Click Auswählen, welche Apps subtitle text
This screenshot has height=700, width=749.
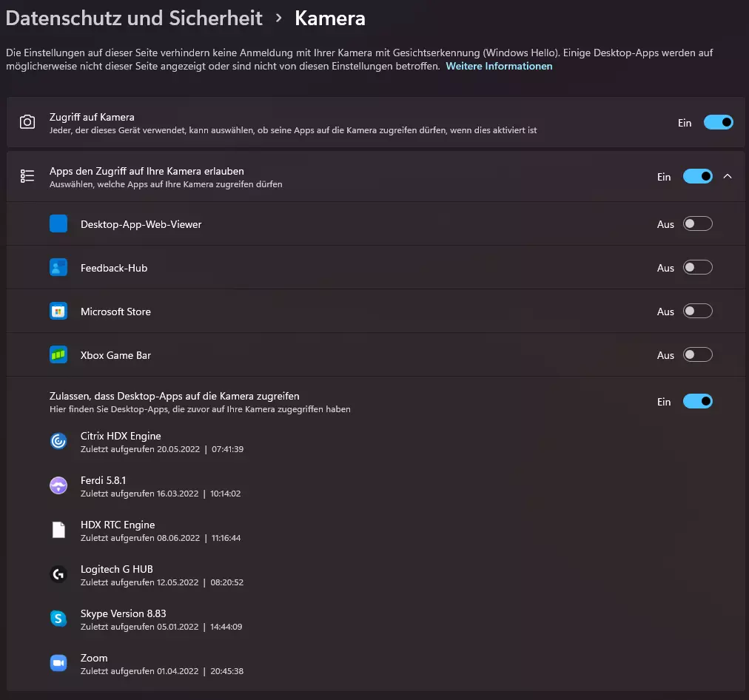coord(166,184)
